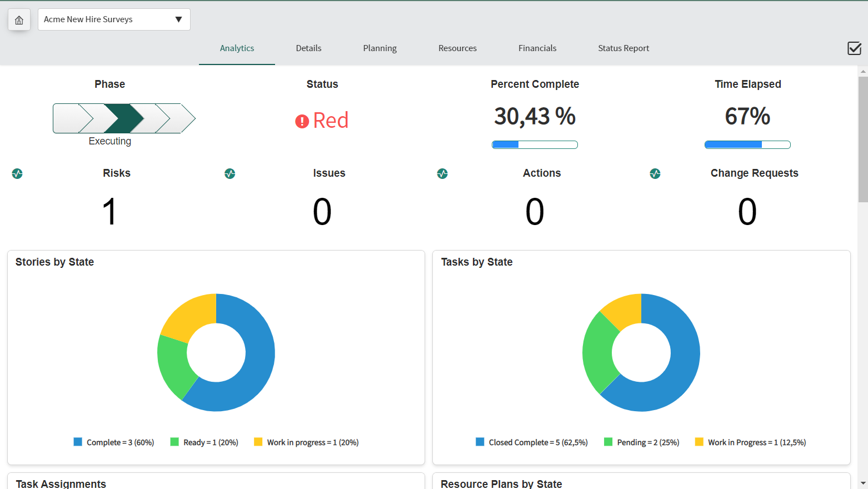The image size is (868, 489).
Task: Toggle the Complete legend entry
Action: [114, 442]
